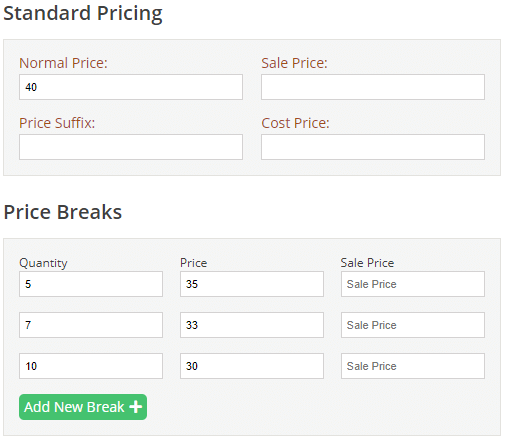Click the Quantity field showing 5
This screenshot has width=505, height=438.
tap(91, 284)
